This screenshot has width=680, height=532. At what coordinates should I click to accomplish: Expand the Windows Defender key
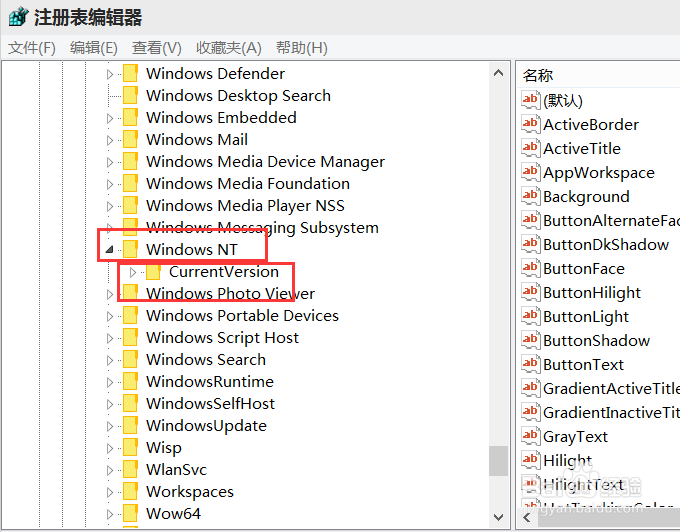tap(110, 75)
